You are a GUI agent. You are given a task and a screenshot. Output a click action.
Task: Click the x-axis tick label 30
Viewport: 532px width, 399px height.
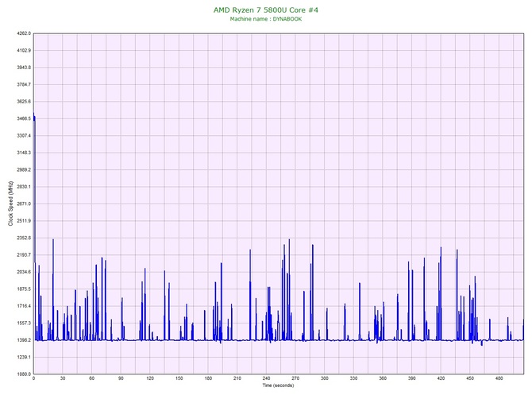pyautogui.click(x=63, y=378)
